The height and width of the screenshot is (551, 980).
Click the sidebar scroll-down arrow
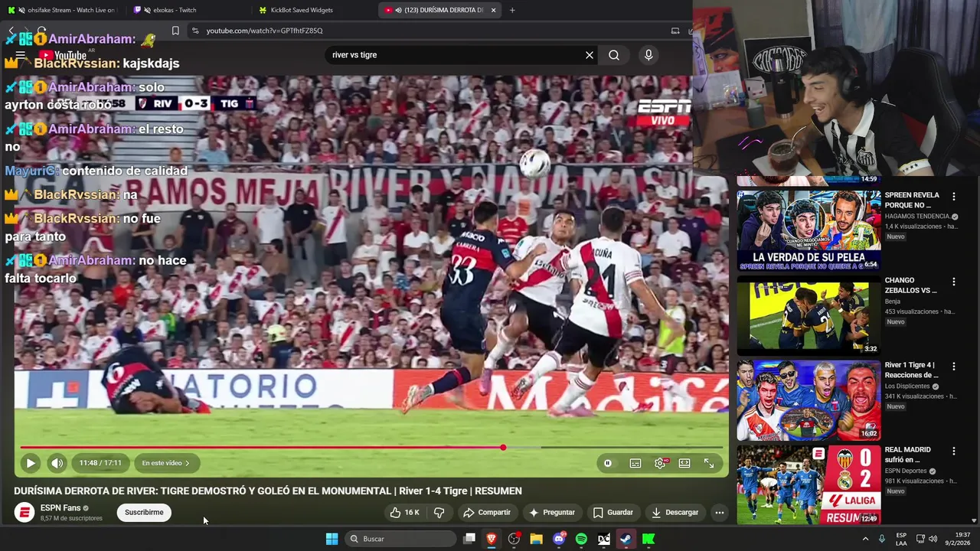pos(974,521)
